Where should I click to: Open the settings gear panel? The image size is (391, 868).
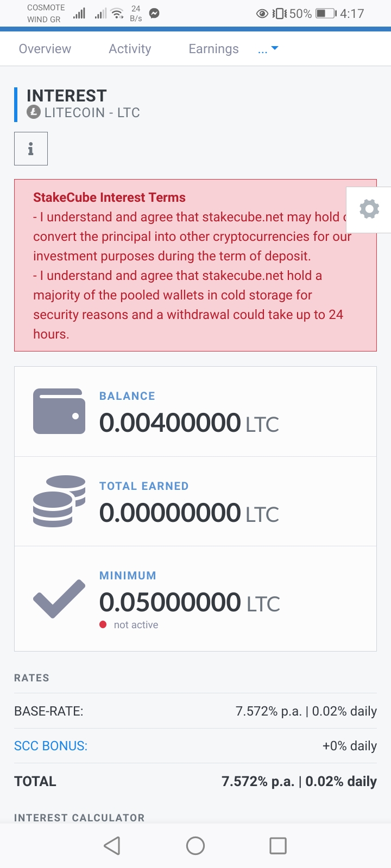pyautogui.click(x=369, y=209)
